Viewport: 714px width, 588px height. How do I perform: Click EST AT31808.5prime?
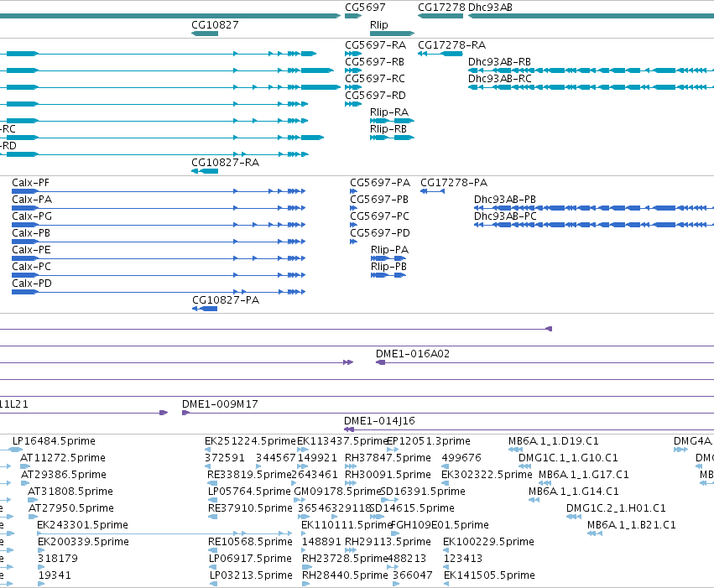[x=70, y=492]
